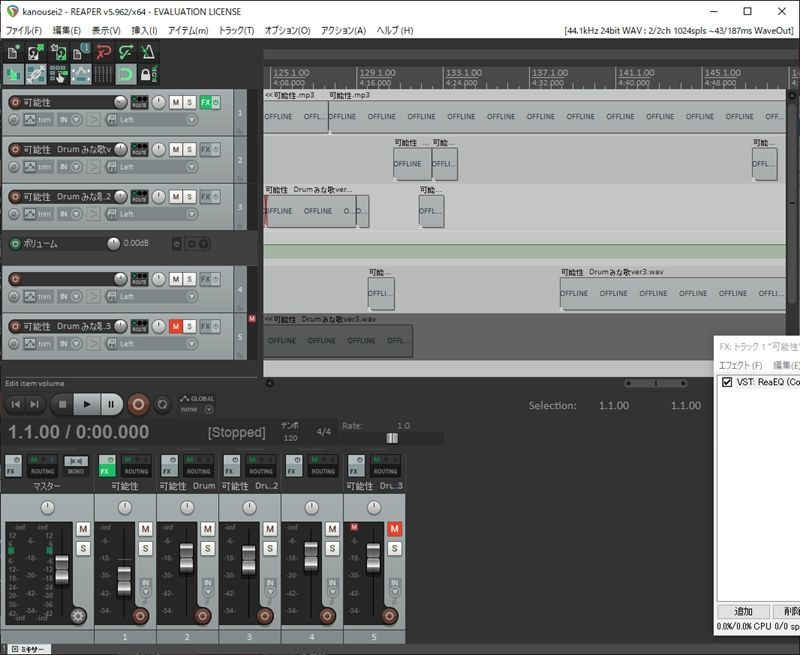Click the テンポ 120 tempo field
800x655 pixels.
pyautogui.click(x=290, y=432)
